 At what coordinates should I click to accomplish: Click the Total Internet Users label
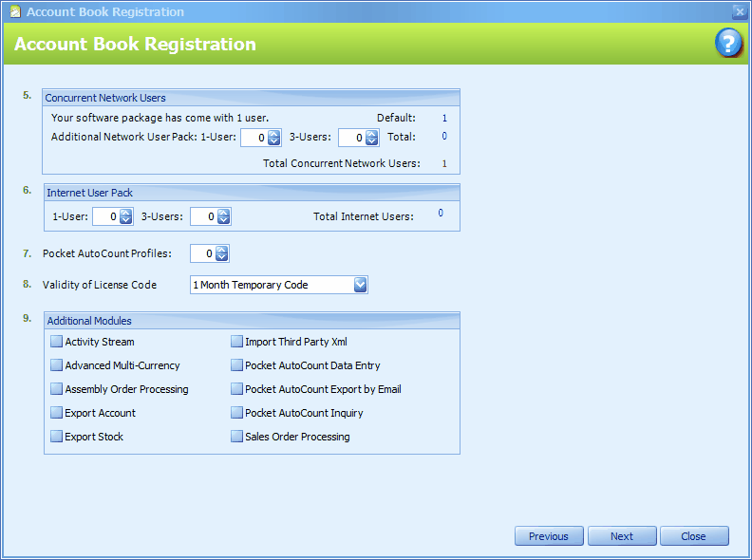point(364,216)
